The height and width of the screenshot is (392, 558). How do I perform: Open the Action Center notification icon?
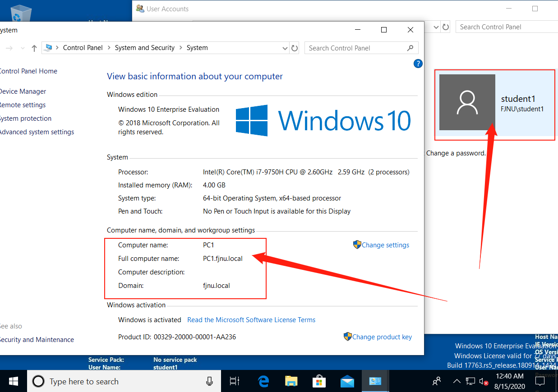pos(540,382)
